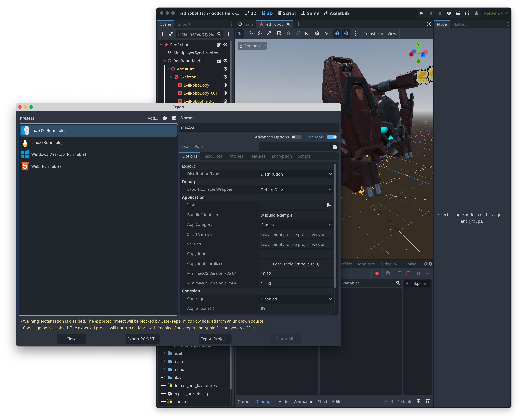The image size is (521, 420).
Task: Open the Codesign dropdown
Action: point(296,299)
